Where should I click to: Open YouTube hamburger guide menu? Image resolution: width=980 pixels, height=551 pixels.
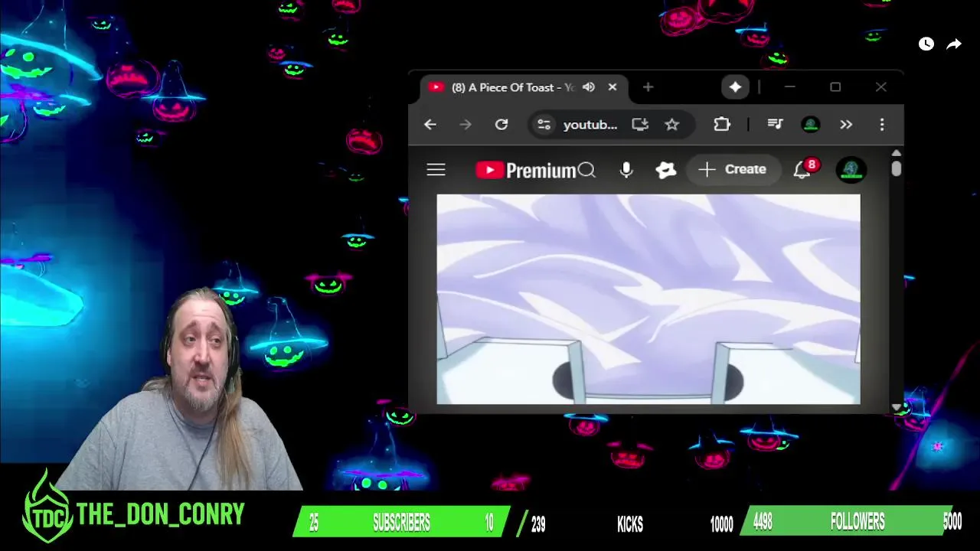click(x=436, y=170)
